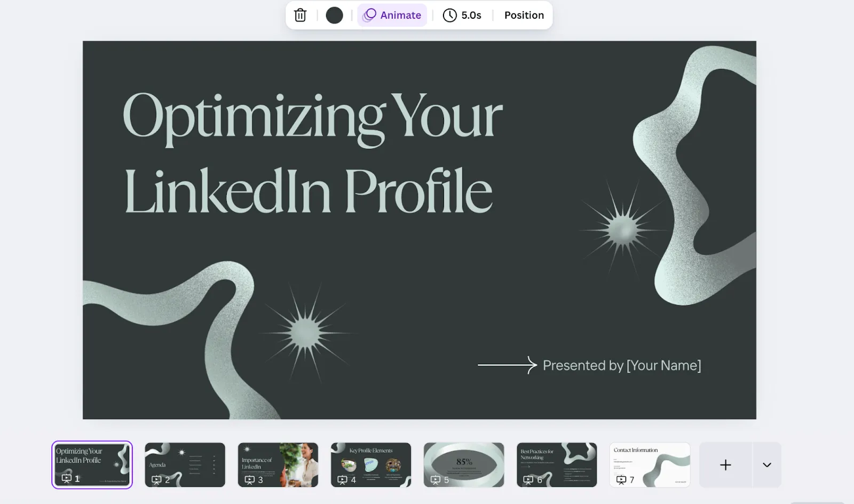Image resolution: width=854 pixels, height=504 pixels.
Task: Add a new page with plus button
Action: [725, 465]
